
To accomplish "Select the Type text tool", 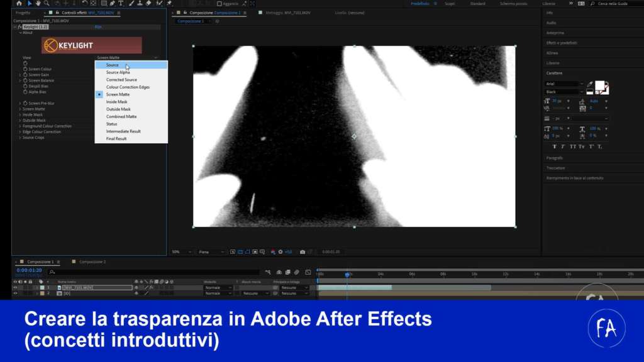I will [x=121, y=3].
